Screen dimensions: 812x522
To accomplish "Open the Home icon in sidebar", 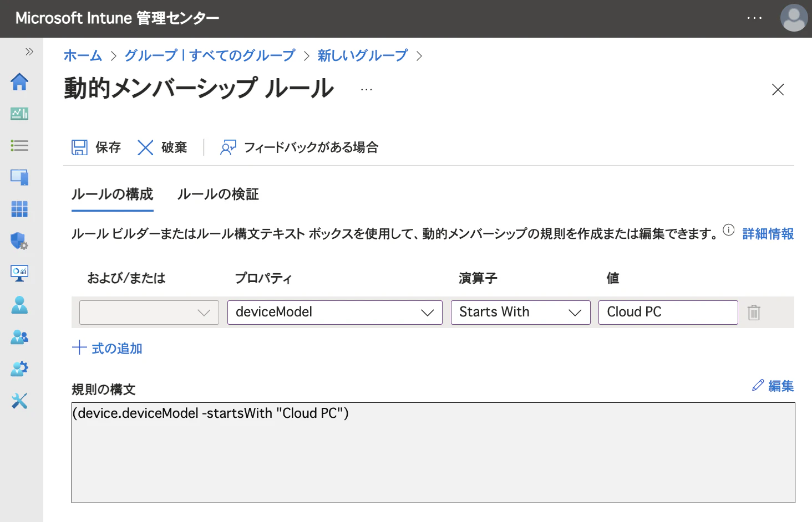I will (19, 82).
